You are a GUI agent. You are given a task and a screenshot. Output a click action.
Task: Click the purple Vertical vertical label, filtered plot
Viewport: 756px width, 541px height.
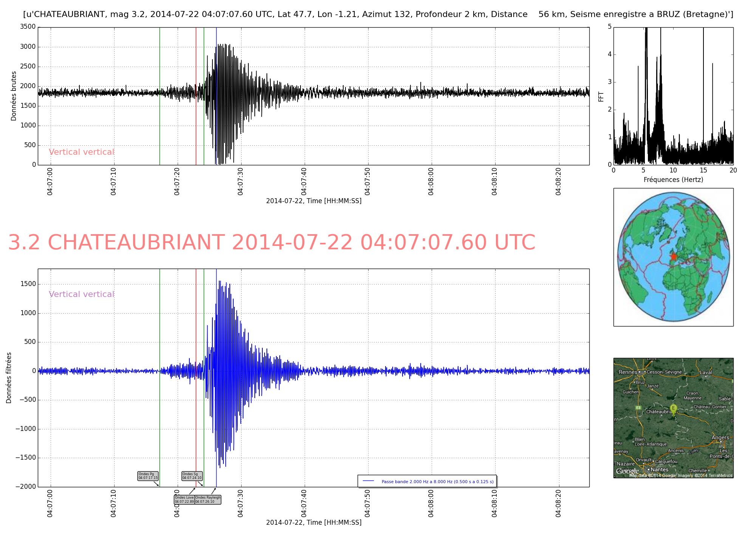pos(81,294)
